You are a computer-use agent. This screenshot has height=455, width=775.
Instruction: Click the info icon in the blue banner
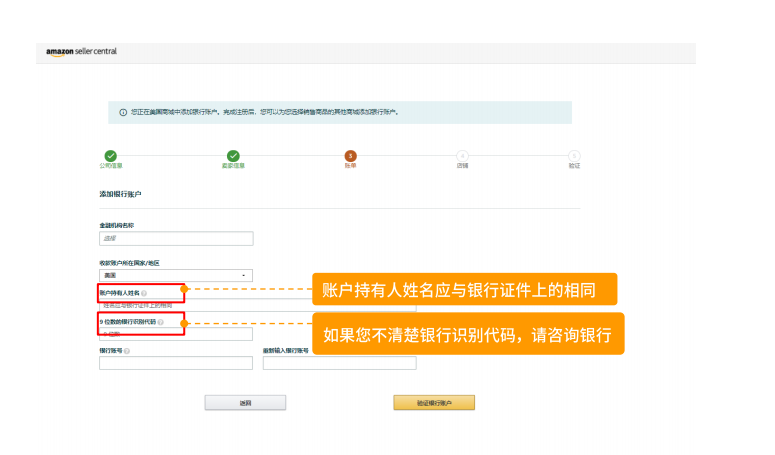(x=123, y=113)
